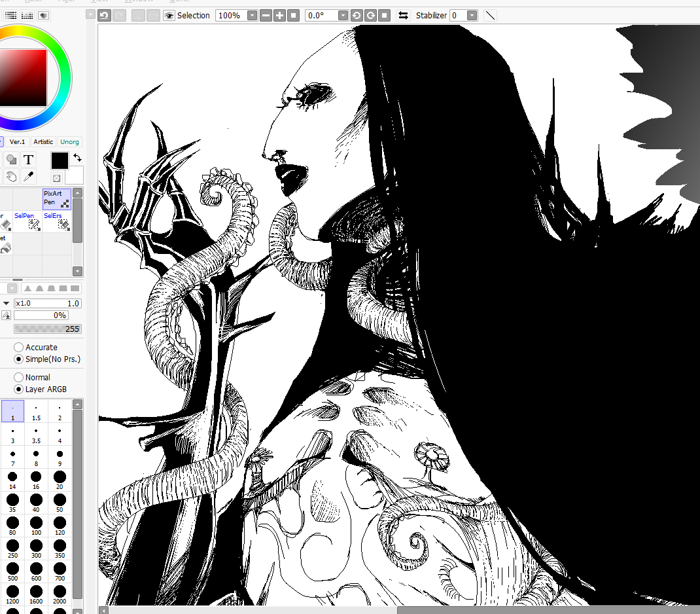Switch to the Ver.1 color tab

tap(17, 141)
